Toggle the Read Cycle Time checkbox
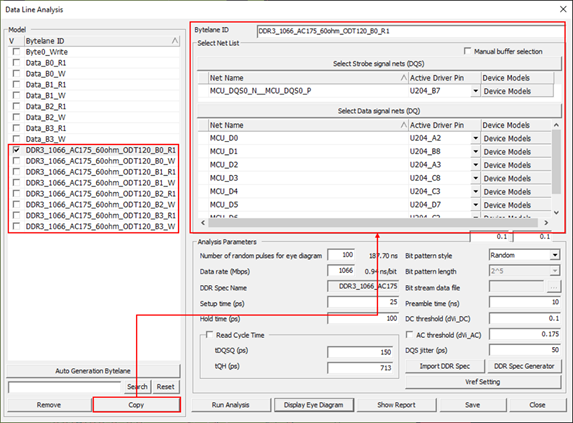 (x=209, y=335)
